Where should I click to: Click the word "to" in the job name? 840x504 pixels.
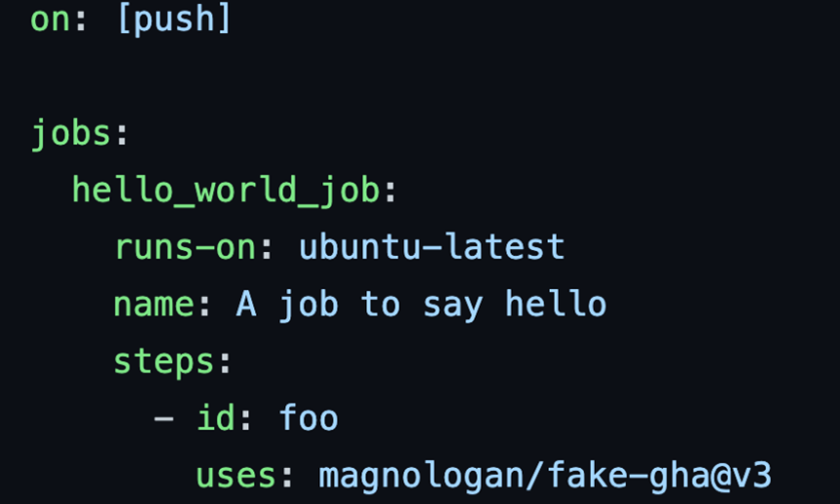[380, 305]
